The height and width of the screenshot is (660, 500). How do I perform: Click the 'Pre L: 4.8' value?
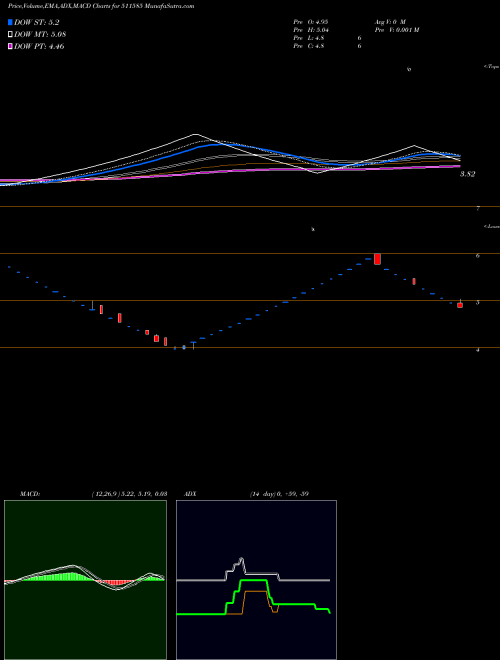(x=309, y=38)
